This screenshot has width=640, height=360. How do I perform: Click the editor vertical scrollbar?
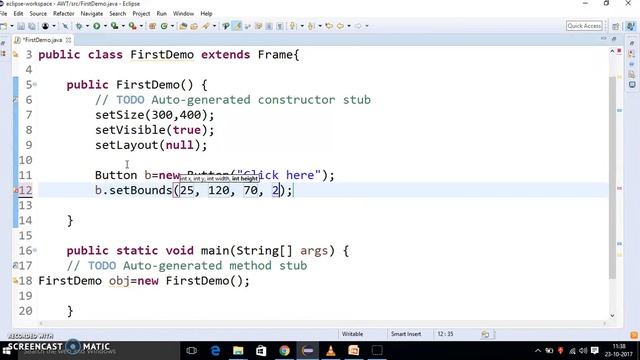coord(612,178)
